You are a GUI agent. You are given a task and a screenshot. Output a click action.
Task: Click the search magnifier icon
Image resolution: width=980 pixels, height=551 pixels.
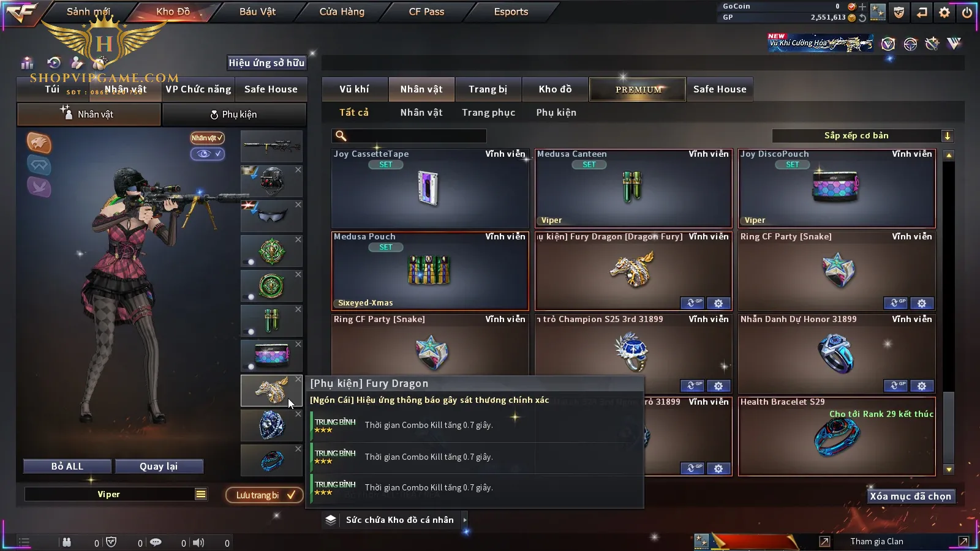[341, 136]
